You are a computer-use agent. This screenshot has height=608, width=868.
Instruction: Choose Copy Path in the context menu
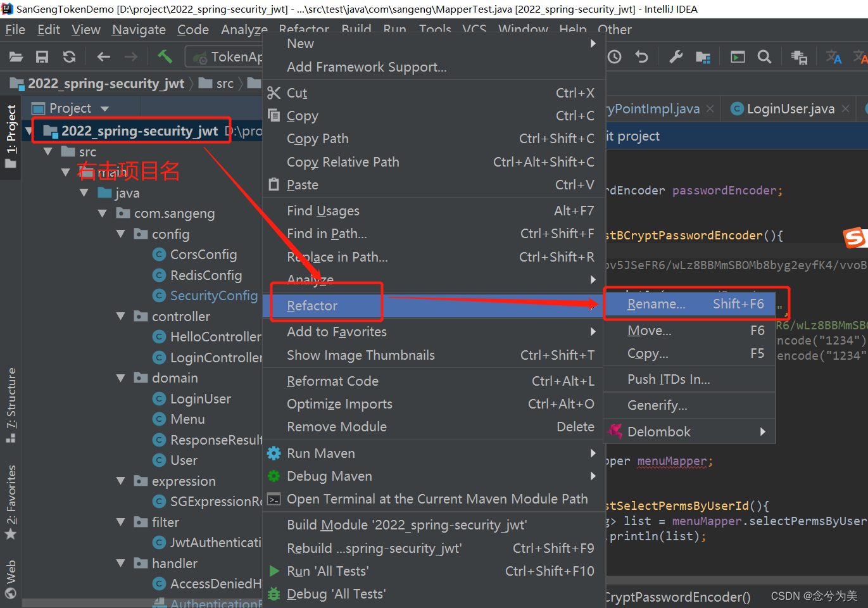tap(434, 139)
